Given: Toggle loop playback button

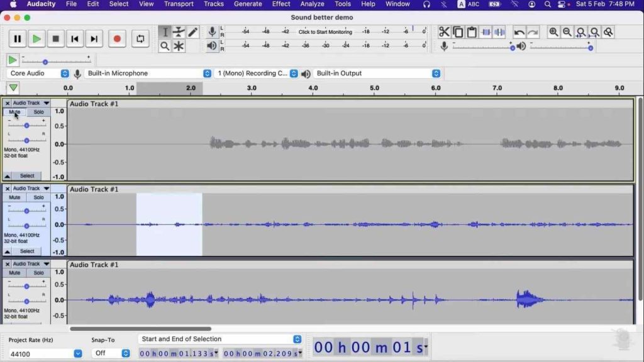Looking at the screenshot, I should [140, 39].
